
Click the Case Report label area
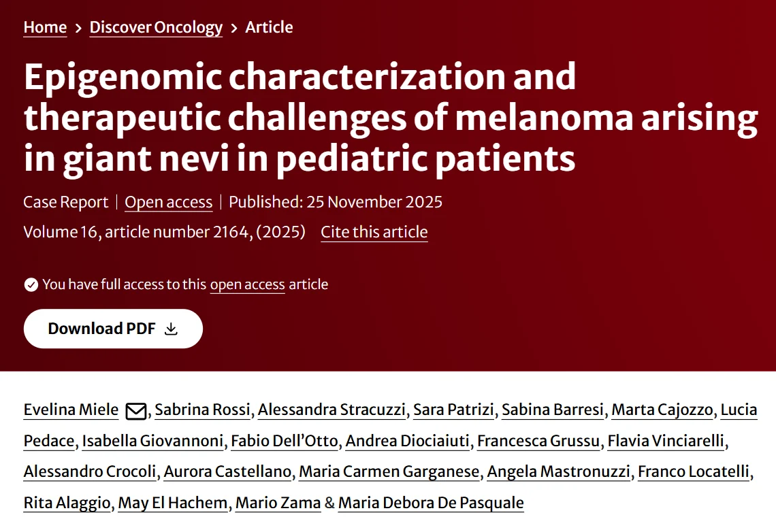pos(65,202)
